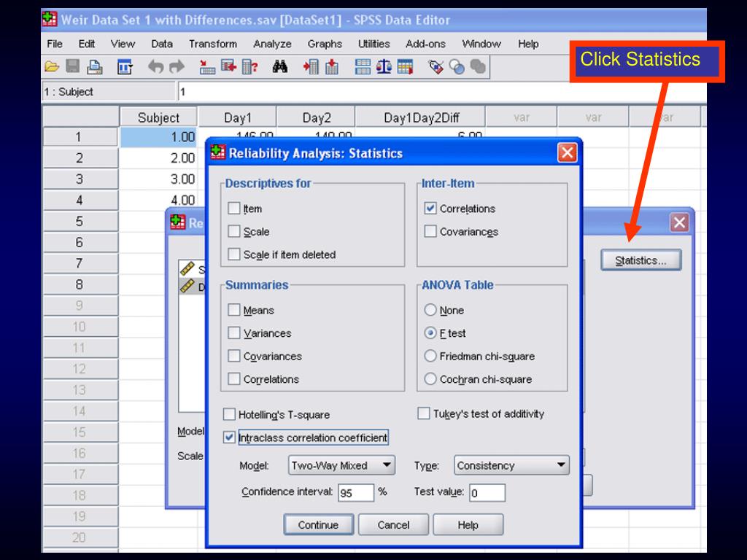
Task: Click the Go to Case toolbar icon
Action: (206, 66)
